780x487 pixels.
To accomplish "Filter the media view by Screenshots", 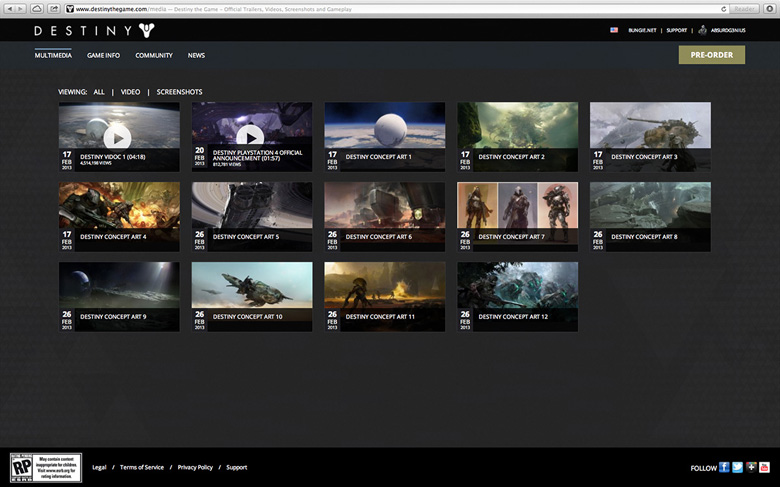I will pyautogui.click(x=179, y=92).
